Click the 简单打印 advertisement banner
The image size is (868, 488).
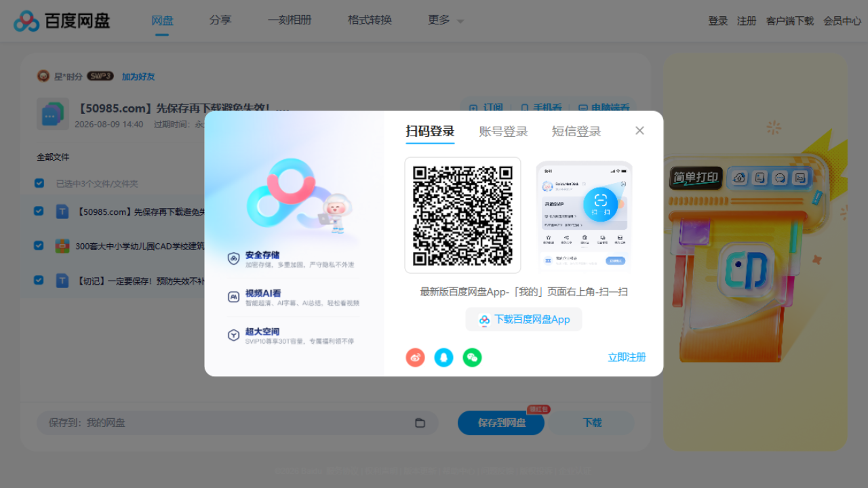click(x=755, y=253)
